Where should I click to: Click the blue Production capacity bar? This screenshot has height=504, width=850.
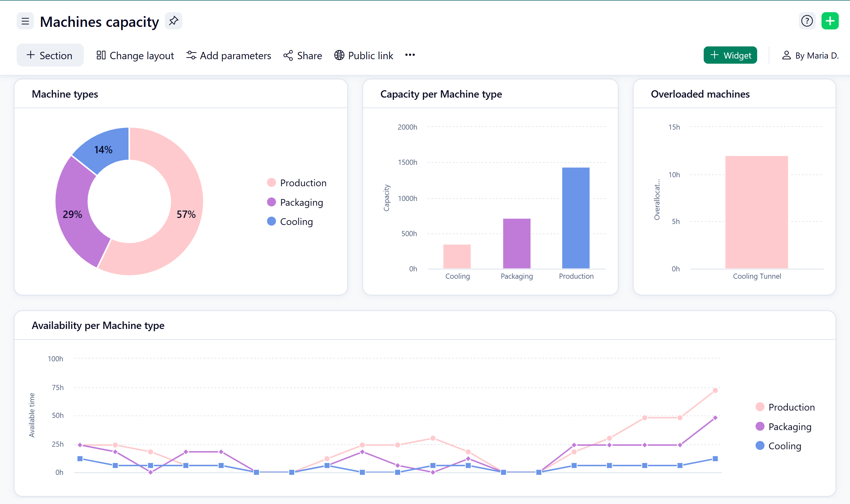tap(576, 218)
